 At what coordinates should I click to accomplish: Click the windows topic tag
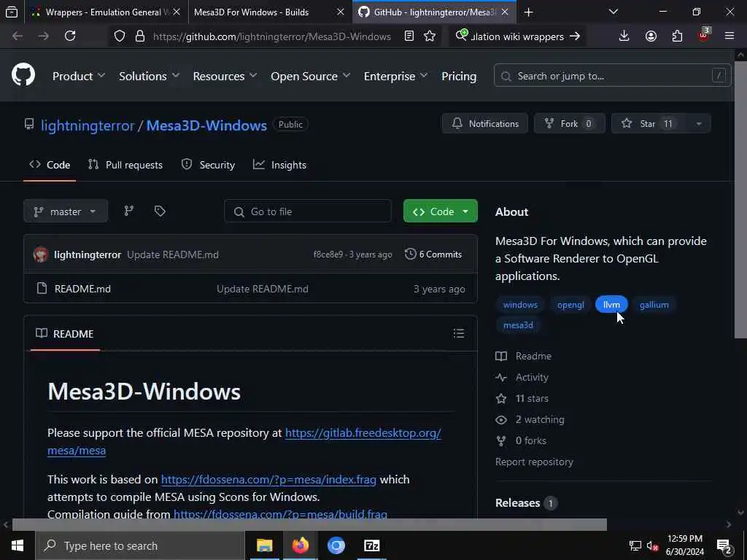coord(520,305)
